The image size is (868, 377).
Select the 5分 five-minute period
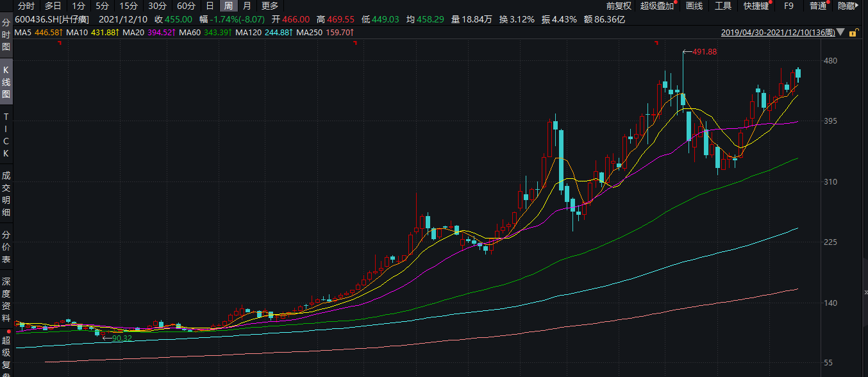click(103, 6)
